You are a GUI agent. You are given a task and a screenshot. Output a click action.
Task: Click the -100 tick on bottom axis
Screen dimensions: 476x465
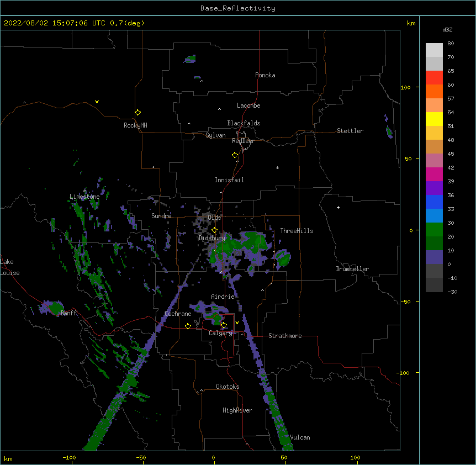(69, 457)
